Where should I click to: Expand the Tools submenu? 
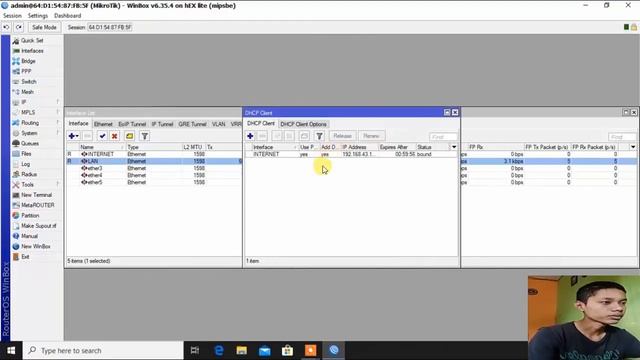[36, 184]
